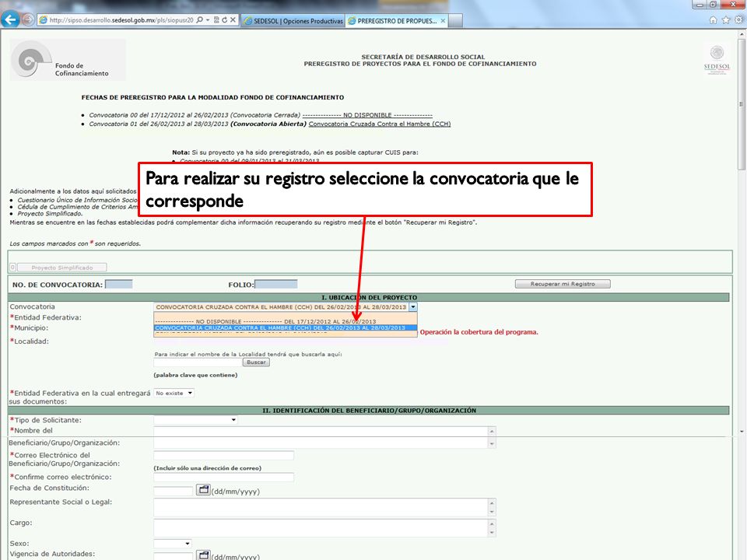This screenshot has width=747, height=560.
Task: Click the browser address bar URL
Action: click(121, 20)
